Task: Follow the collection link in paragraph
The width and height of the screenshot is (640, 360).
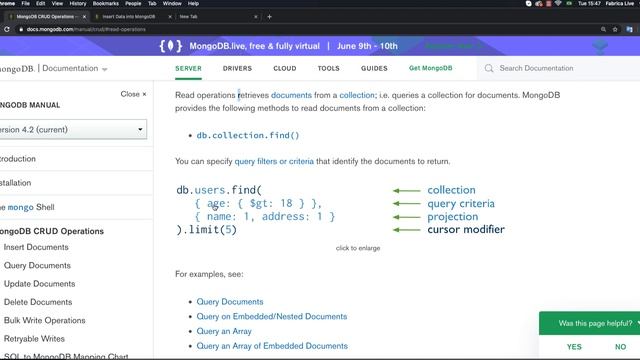Action: (357, 95)
